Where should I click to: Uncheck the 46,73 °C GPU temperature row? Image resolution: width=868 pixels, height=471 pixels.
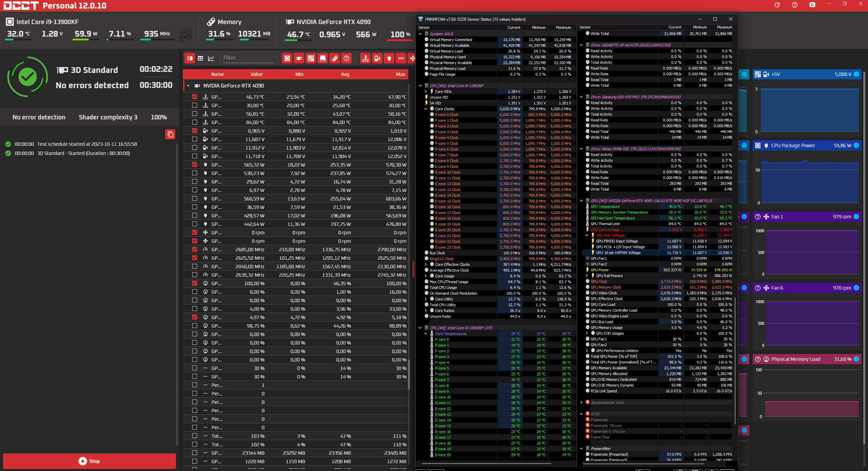[x=194, y=97]
